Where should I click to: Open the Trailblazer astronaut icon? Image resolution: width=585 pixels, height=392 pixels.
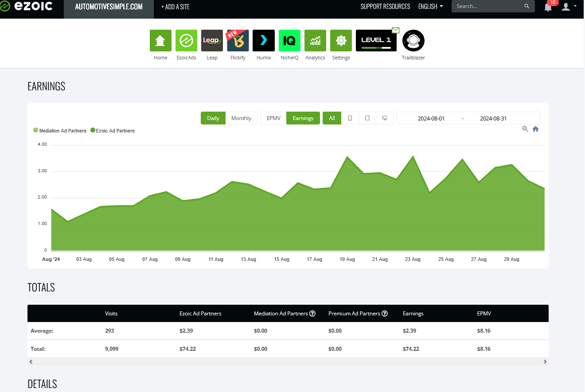(413, 41)
